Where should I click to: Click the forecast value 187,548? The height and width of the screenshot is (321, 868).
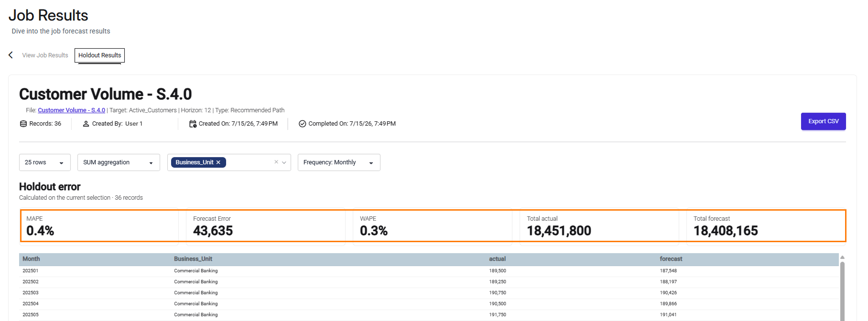click(668, 271)
